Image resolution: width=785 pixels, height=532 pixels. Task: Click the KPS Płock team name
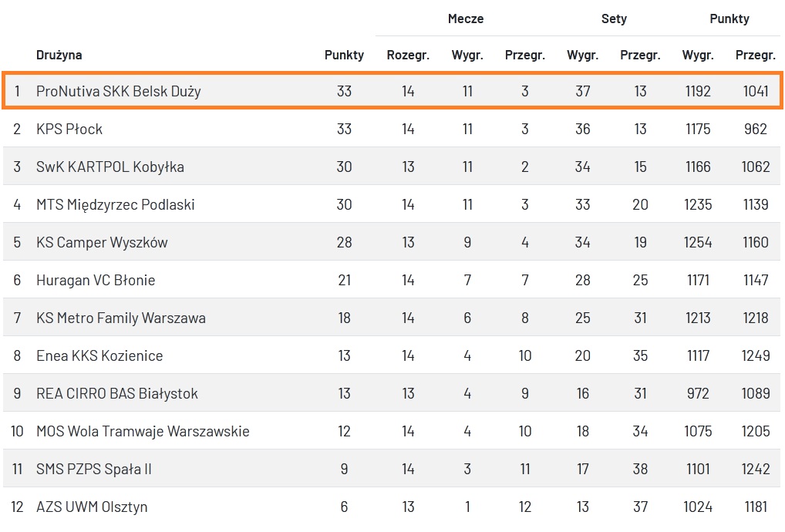pyautogui.click(x=69, y=129)
